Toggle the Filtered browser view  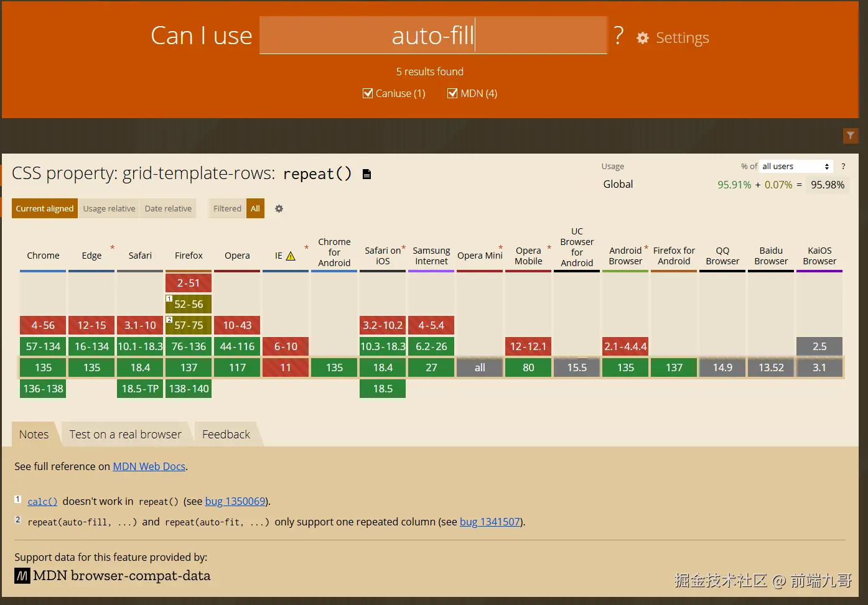coord(227,209)
